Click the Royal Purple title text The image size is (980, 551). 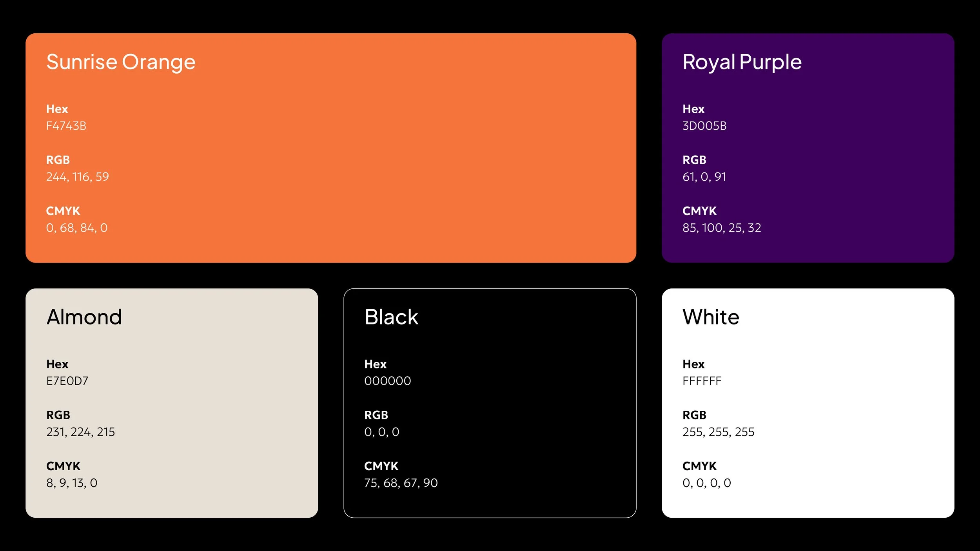click(x=742, y=61)
